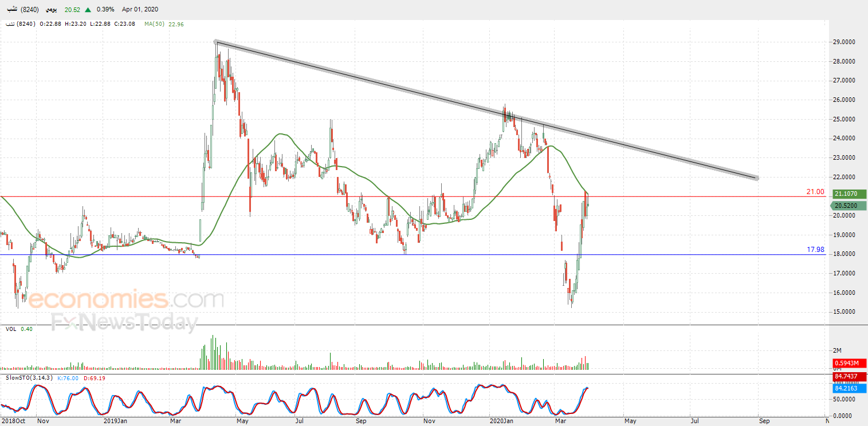Click the dark red 84.7437 stochastic tag

tap(850, 377)
